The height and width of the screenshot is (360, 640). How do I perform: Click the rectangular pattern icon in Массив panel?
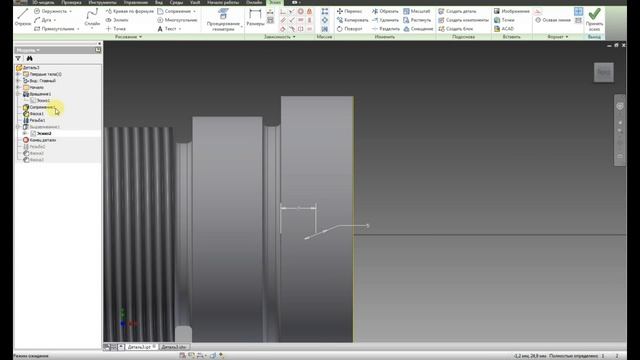click(x=324, y=11)
